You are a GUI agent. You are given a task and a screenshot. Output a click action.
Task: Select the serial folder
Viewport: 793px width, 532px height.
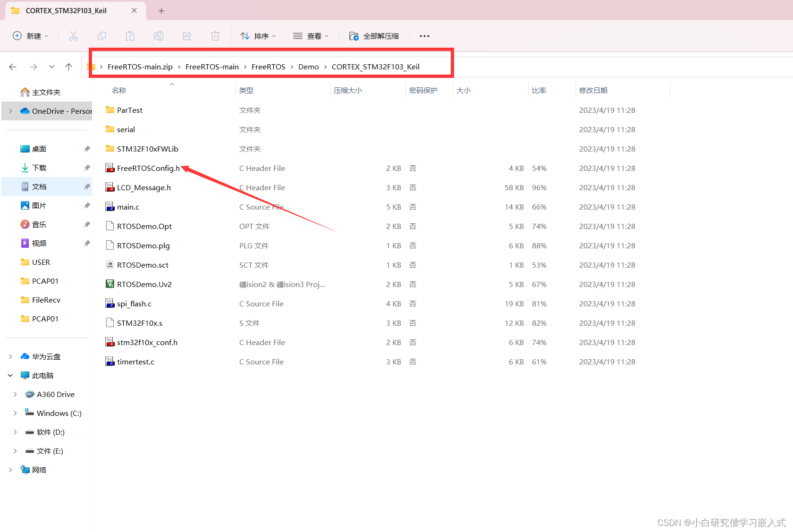coord(126,129)
